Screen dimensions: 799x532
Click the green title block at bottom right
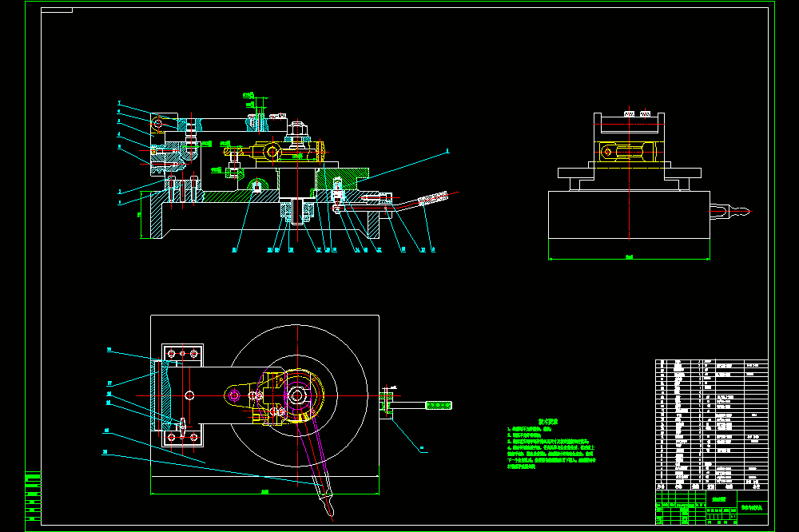[x=711, y=507]
